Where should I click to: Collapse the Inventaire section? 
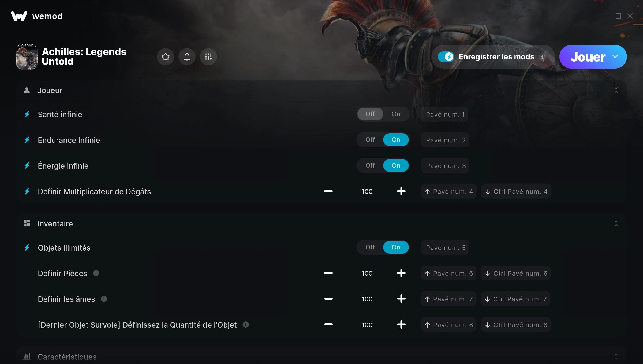pyautogui.click(x=616, y=223)
